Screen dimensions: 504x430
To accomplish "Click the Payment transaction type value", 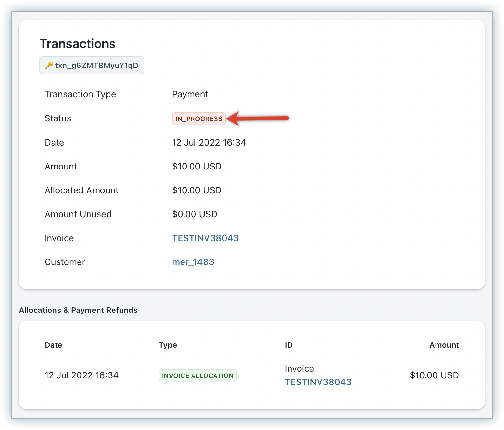I will point(190,94).
